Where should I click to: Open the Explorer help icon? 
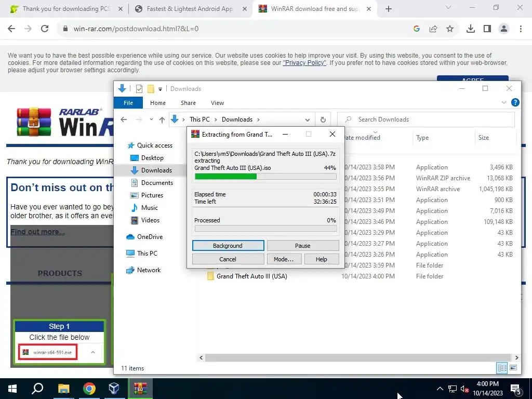coord(515,102)
